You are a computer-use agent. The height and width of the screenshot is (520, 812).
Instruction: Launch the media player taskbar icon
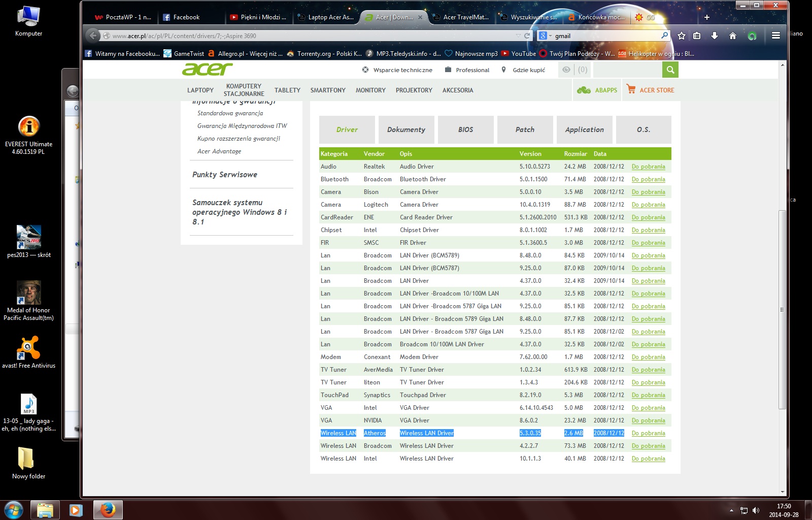76,510
